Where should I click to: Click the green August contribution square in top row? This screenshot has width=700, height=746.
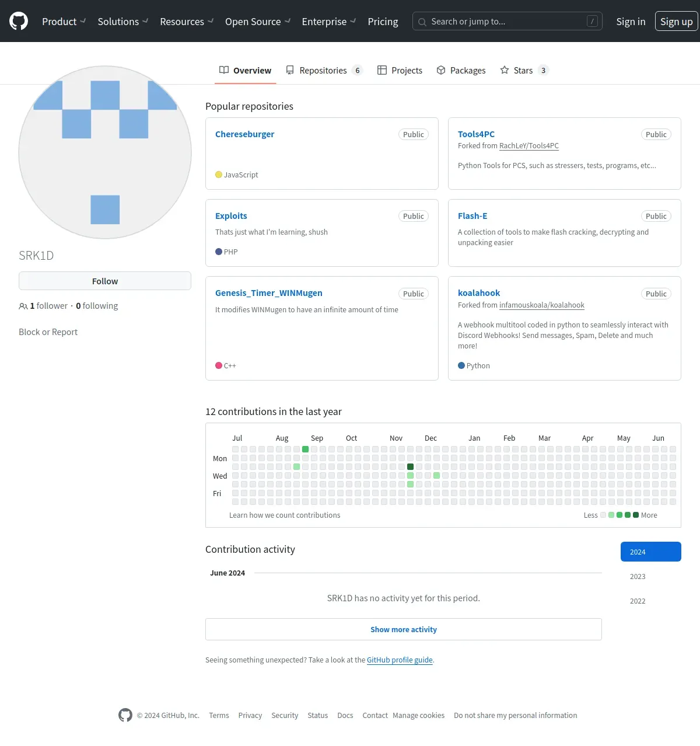pyautogui.click(x=306, y=449)
